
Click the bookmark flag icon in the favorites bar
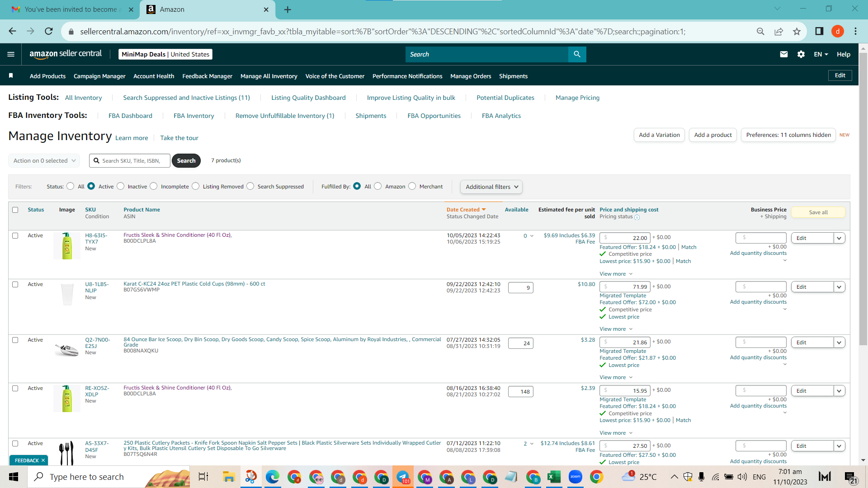[11, 76]
